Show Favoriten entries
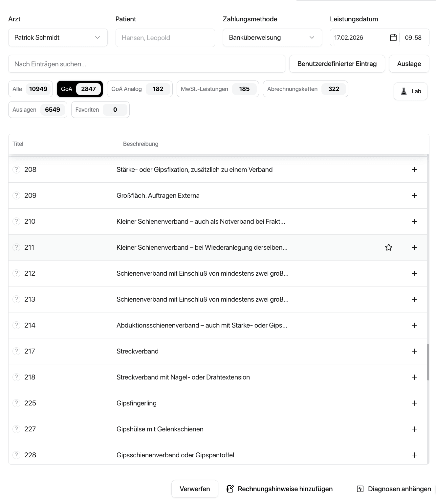The image size is (436, 504). click(x=100, y=110)
